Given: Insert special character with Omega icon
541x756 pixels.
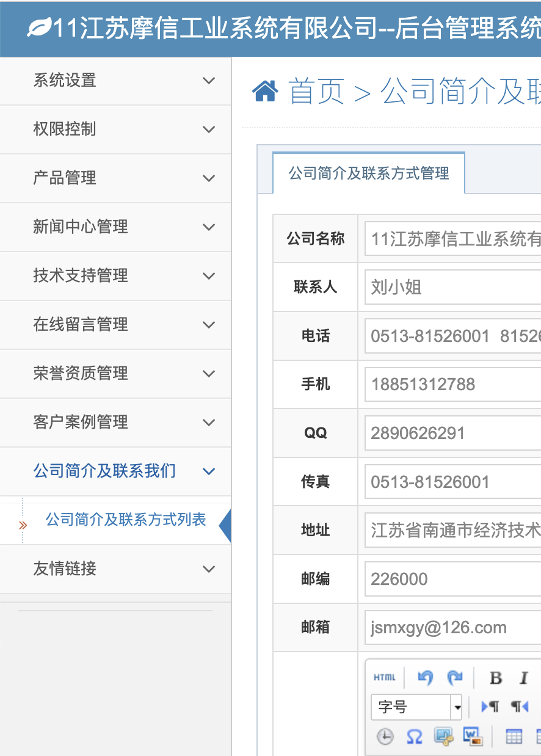Looking at the screenshot, I should point(414,736).
